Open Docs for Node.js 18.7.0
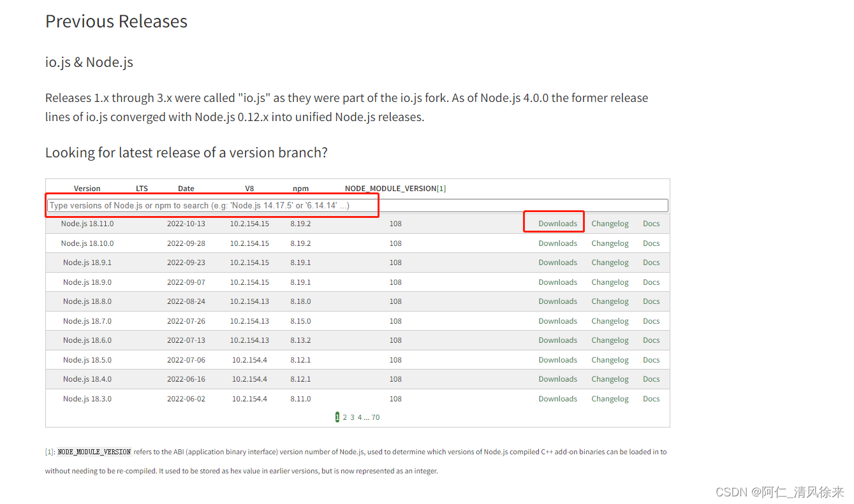Viewport: 854px width, 504px height. pos(651,321)
